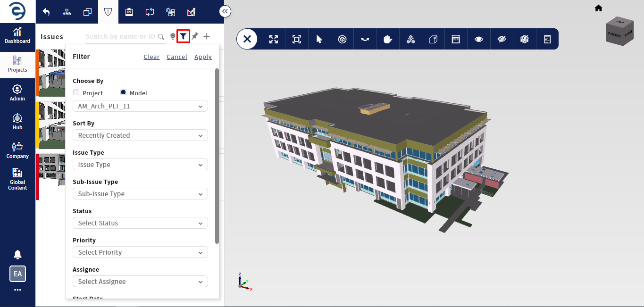
Task: Open the AM_Arch_PLT_11 model dropdown
Action: click(140, 106)
